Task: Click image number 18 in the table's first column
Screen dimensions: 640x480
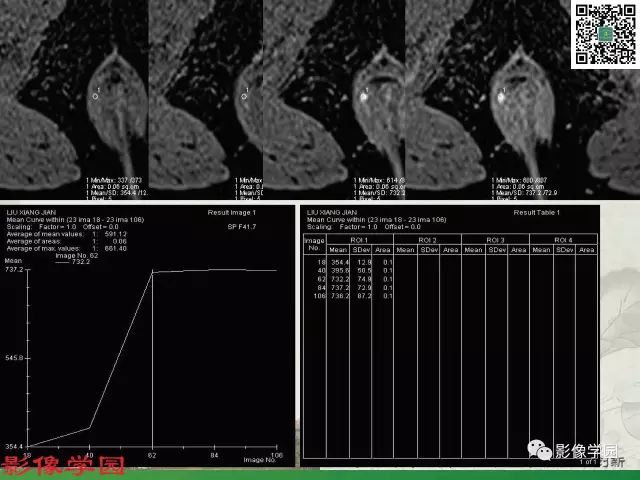Action: (x=322, y=262)
